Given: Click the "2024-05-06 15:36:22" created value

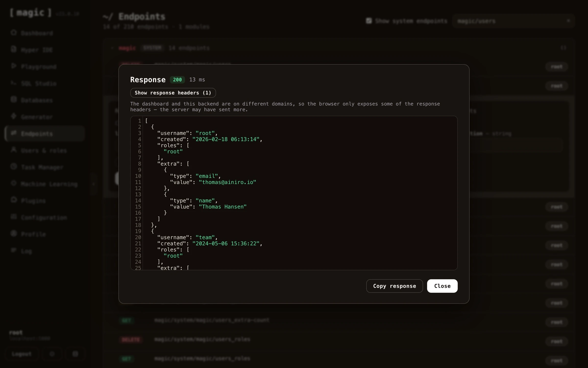Looking at the screenshot, I should pyautogui.click(x=226, y=244).
